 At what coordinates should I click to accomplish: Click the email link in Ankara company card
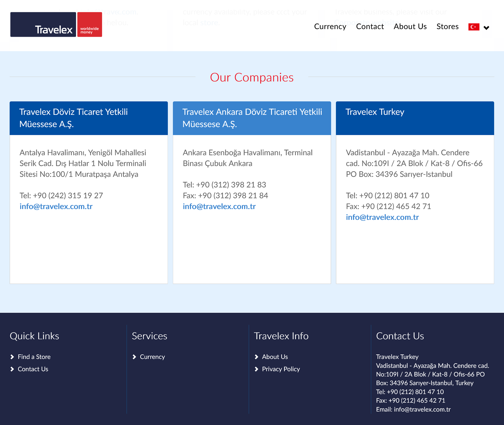pyautogui.click(x=219, y=206)
